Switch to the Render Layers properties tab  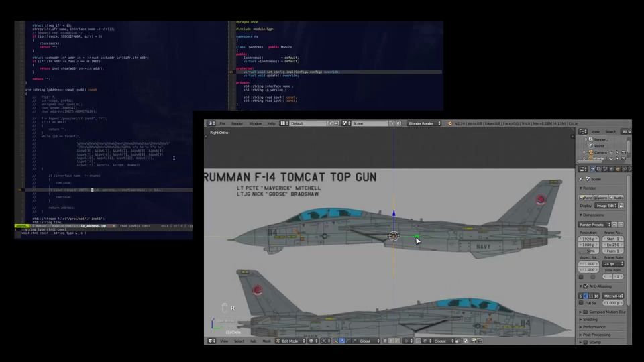click(599, 169)
